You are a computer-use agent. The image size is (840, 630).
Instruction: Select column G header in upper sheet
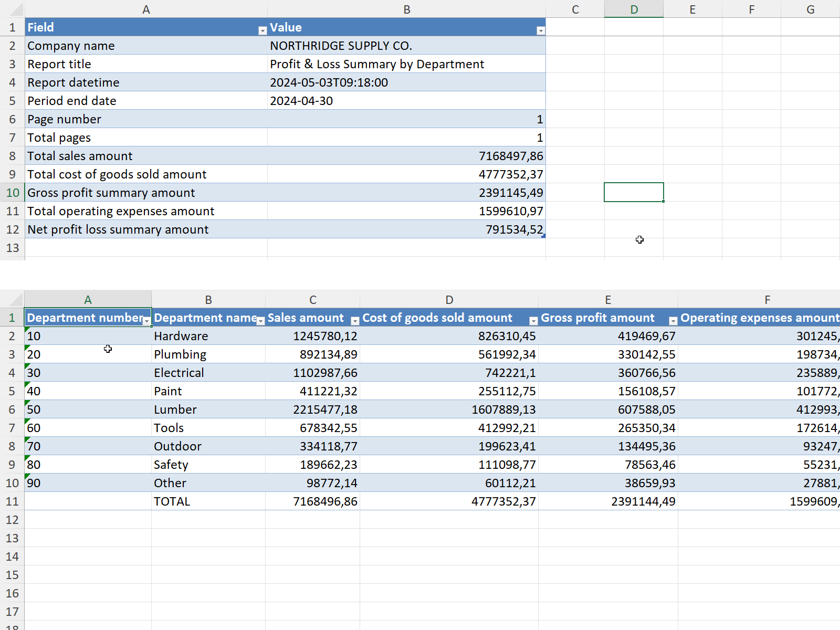pyautogui.click(x=810, y=9)
